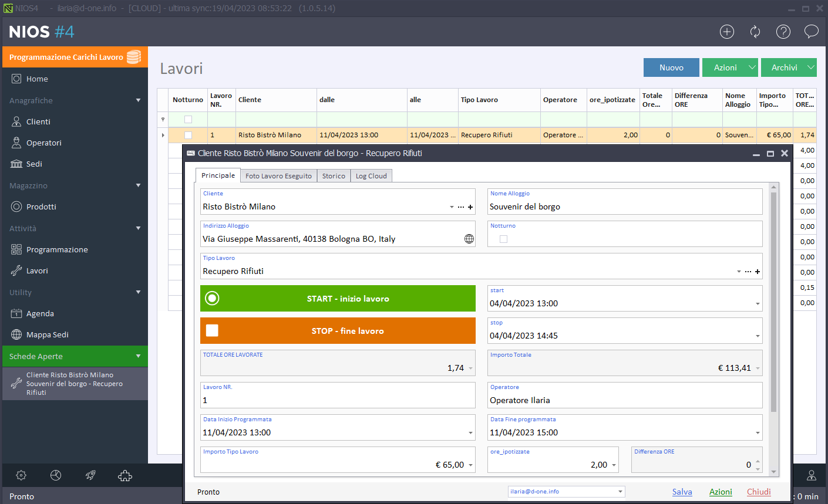Toggle the Notturno checkbox in the form
828x504 pixels.
503,239
